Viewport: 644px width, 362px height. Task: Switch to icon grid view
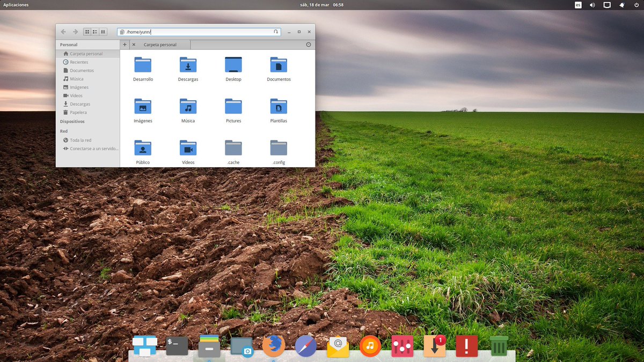coord(87,32)
